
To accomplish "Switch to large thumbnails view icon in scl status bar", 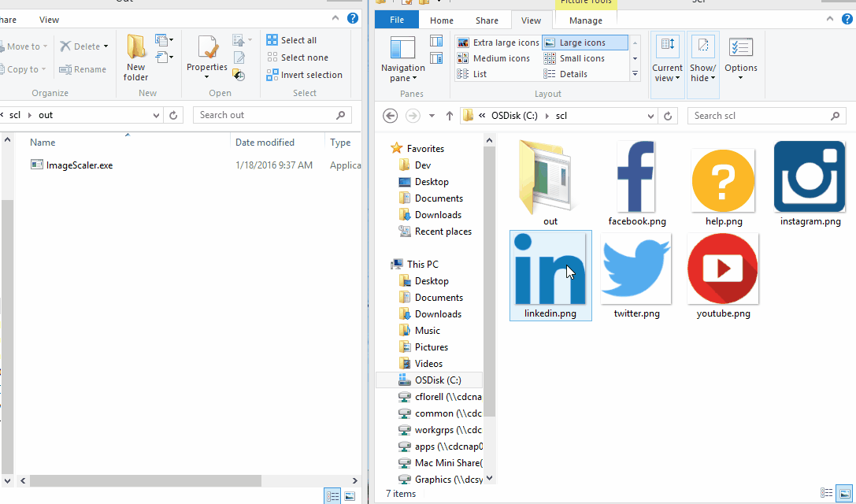I will [x=844, y=493].
